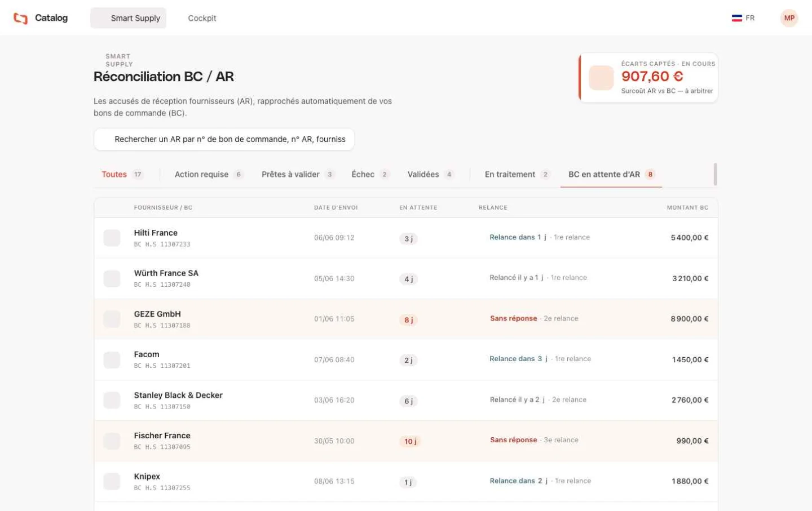Viewport: 812px width, 511px height.
Task: Open the Prêtes à valider tab
Action: coord(298,175)
